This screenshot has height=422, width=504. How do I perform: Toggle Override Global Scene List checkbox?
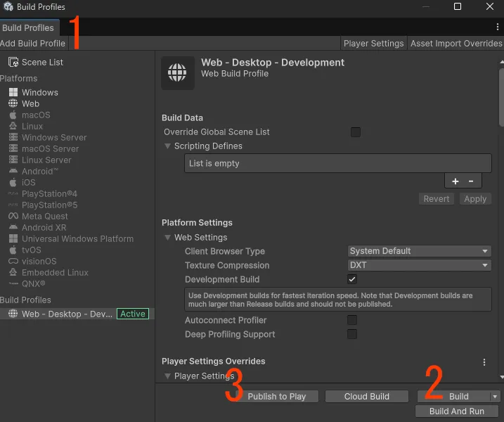click(x=356, y=132)
